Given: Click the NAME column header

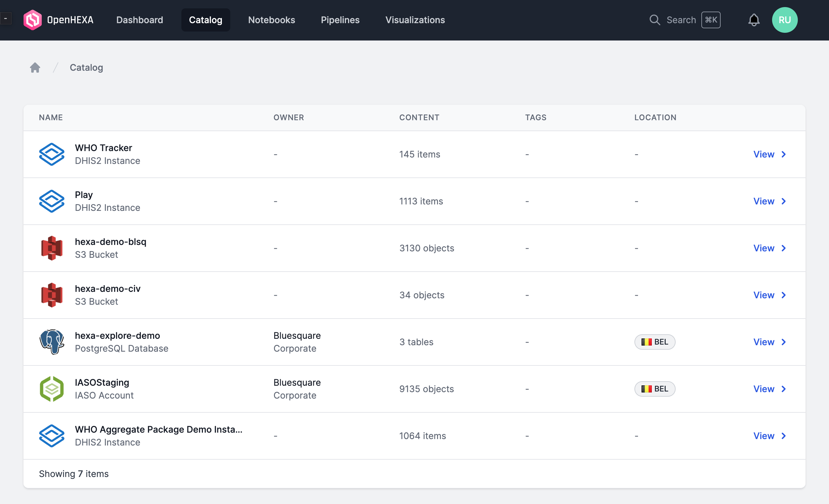Looking at the screenshot, I should point(51,117).
